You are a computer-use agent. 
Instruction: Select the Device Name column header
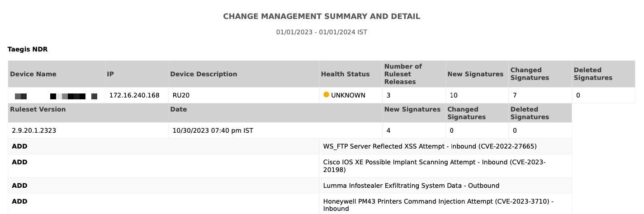(x=33, y=74)
